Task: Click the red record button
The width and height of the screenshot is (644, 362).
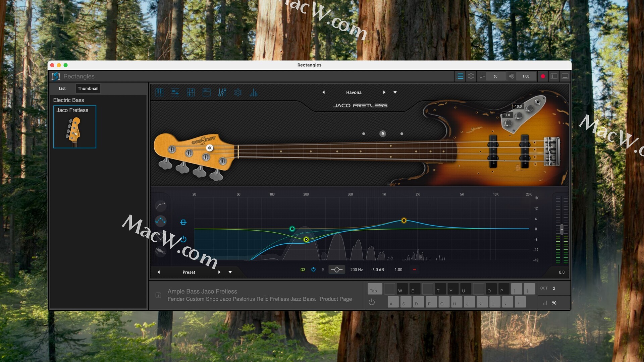Action: click(x=543, y=76)
